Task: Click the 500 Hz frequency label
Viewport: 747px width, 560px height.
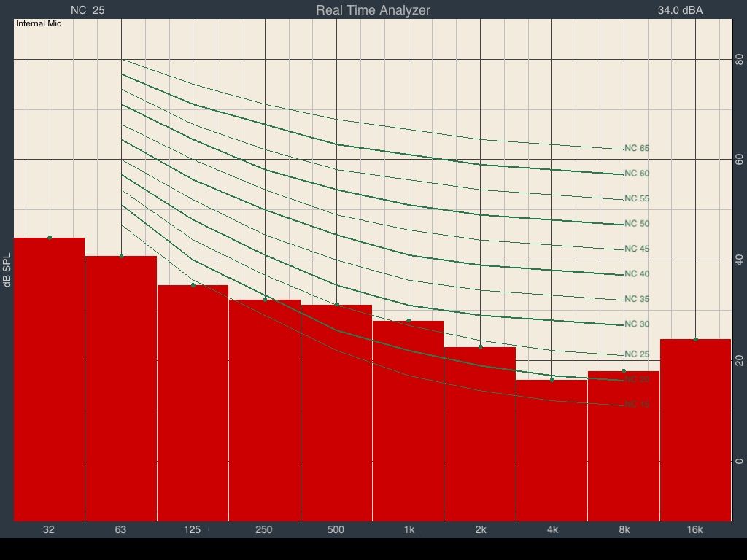Action: (336, 529)
